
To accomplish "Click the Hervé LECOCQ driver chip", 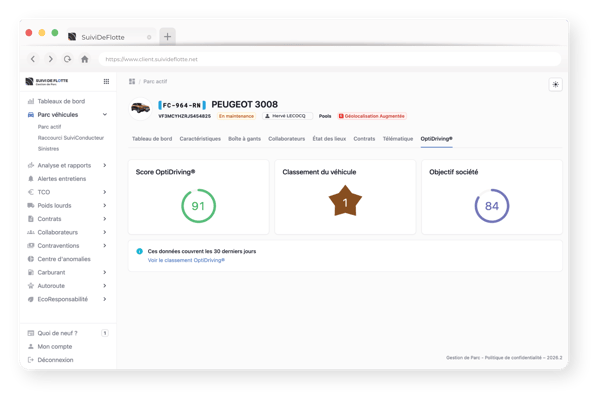I will point(287,116).
